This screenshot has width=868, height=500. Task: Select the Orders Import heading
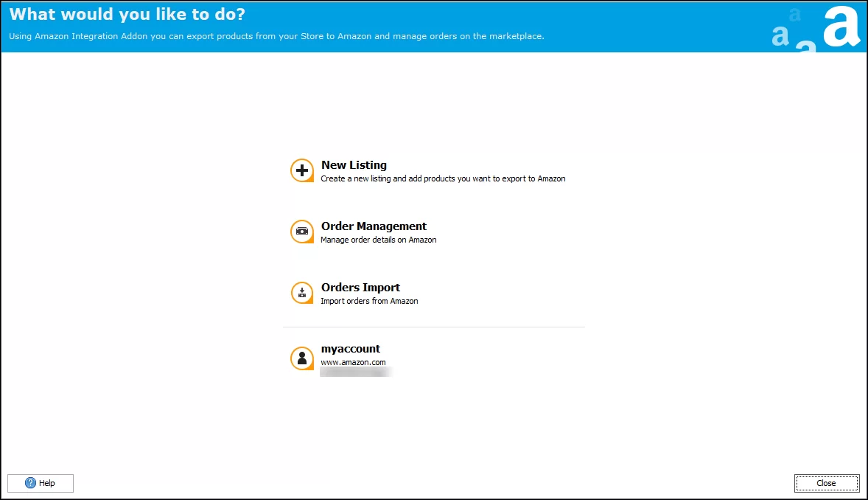point(360,288)
